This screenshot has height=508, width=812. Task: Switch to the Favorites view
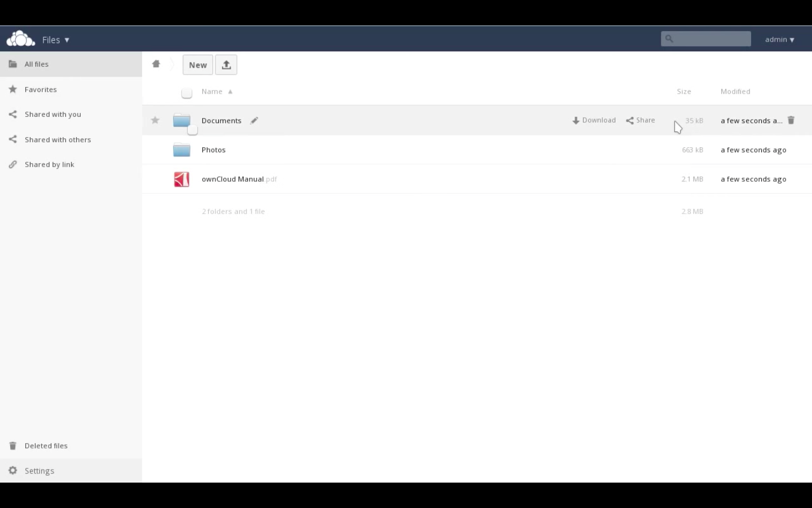(x=41, y=89)
